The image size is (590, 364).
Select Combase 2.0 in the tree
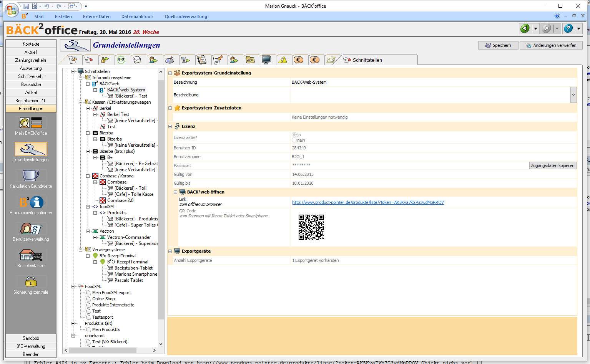pos(120,200)
